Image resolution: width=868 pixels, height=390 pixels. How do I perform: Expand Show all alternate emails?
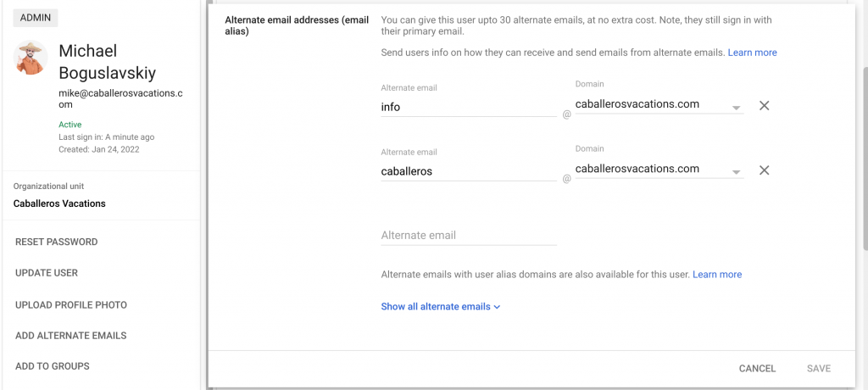click(436, 306)
